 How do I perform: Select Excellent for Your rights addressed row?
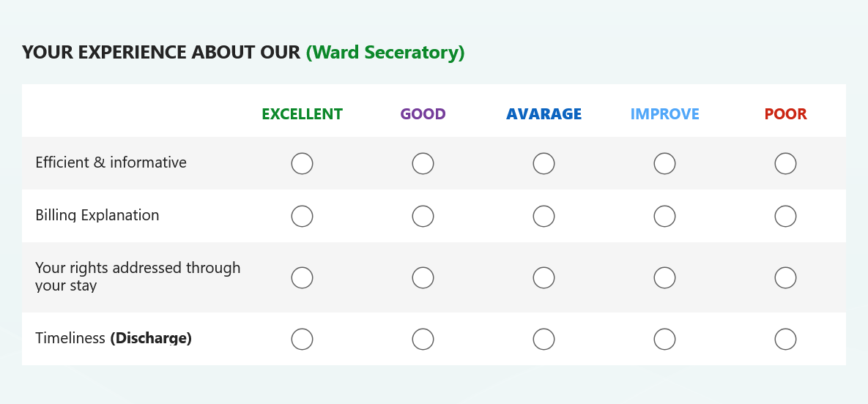(303, 278)
